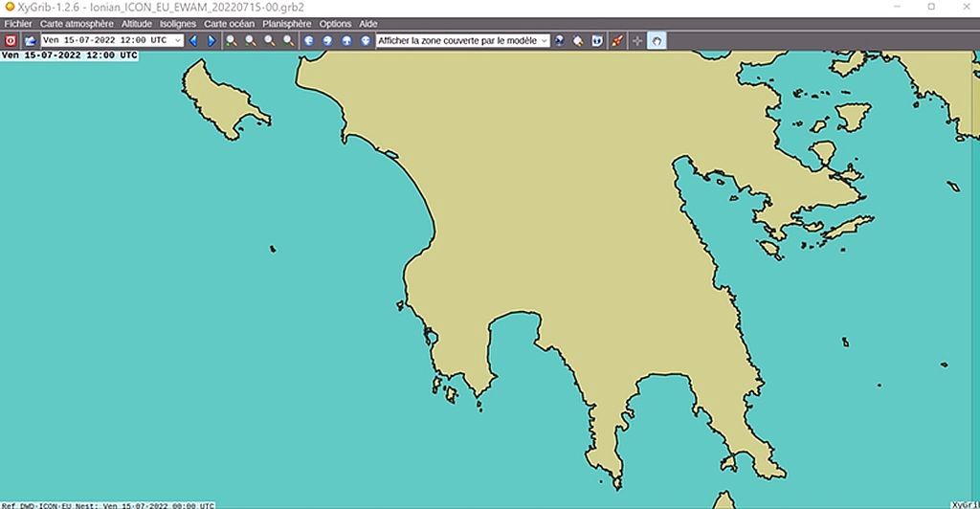Open the 'Afficher la zone couverte' dropdown
The image size is (980, 509).
click(x=544, y=41)
